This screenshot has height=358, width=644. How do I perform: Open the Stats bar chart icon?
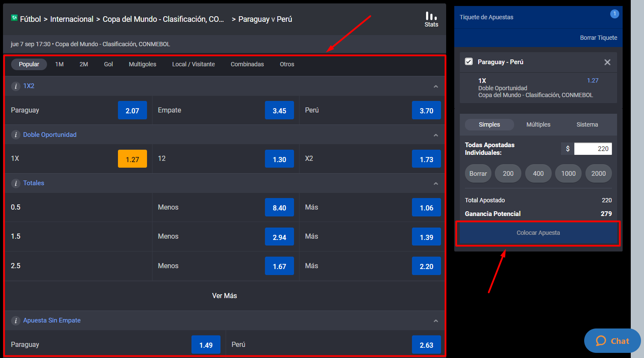pyautogui.click(x=431, y=19)
